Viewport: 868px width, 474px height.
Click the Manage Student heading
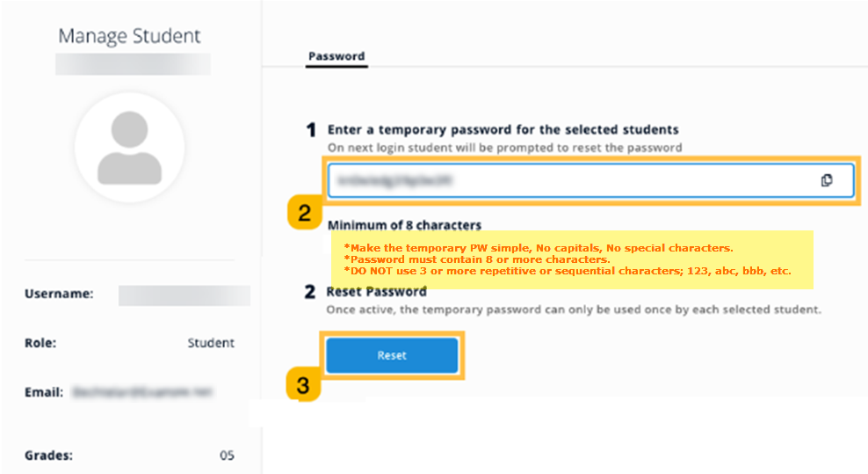coord(129,36)
